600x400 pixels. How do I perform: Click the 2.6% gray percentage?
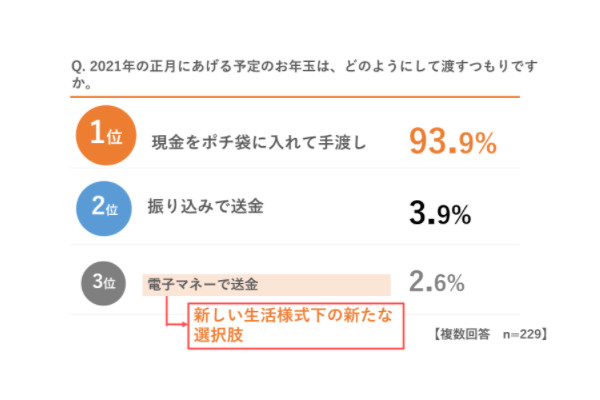click(x=437, y=282)
